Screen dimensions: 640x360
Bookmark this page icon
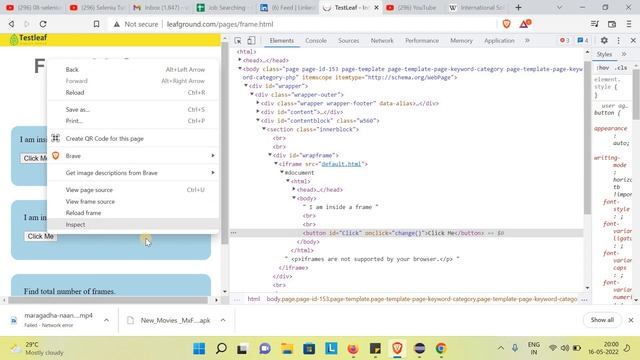coord(96,24)
